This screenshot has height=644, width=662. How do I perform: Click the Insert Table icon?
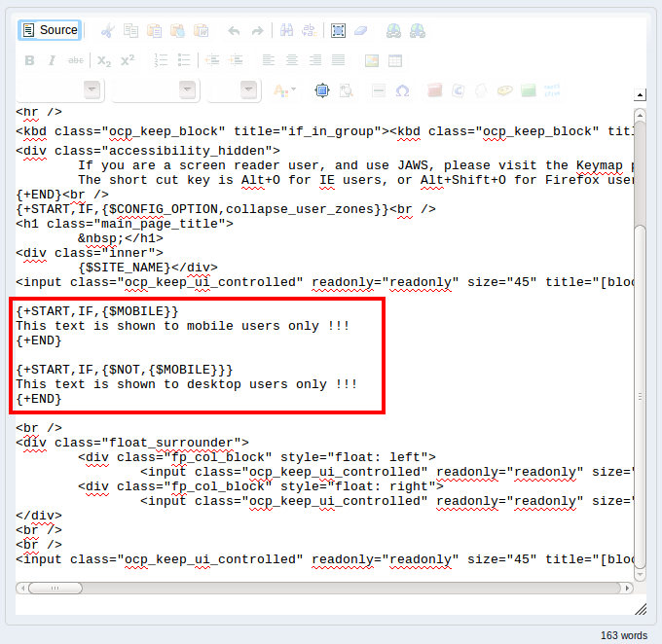coord(395,60)
